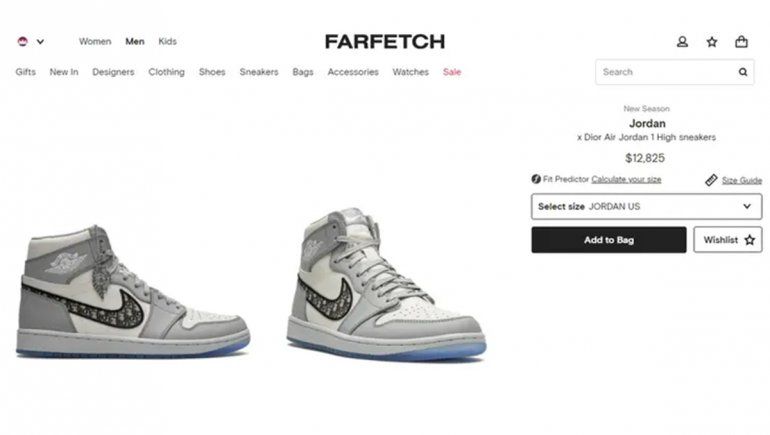Open the Designers menu
770x435 pixels.
(113, 72)
